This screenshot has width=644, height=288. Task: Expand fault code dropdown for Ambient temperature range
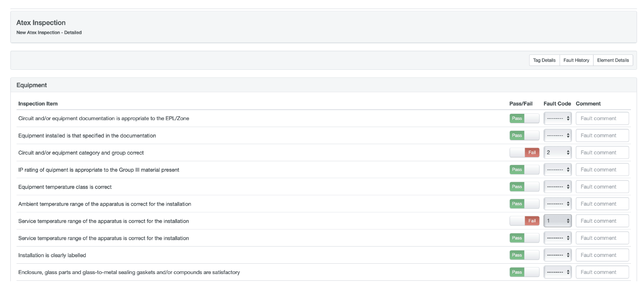(x=558, y=204)
